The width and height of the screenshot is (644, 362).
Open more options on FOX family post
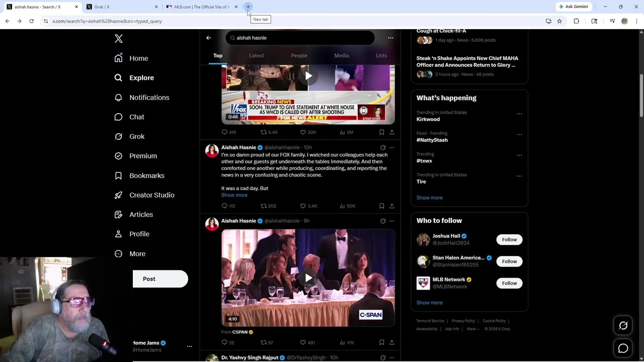392,148
